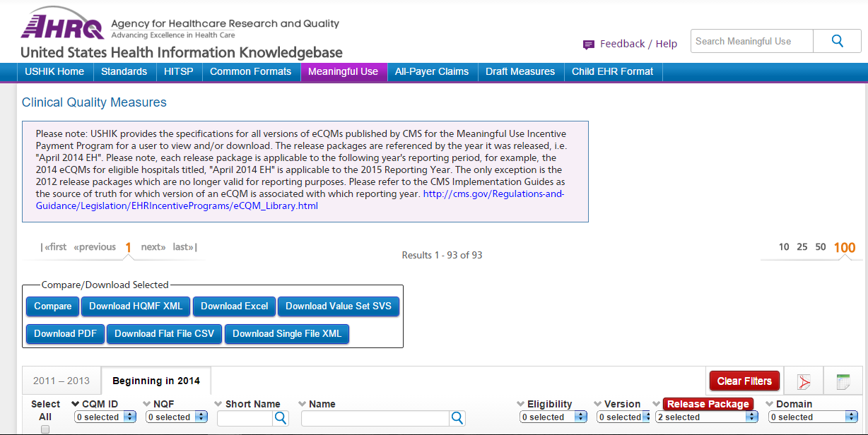Click the Short Name filter text field

point(245,418)
